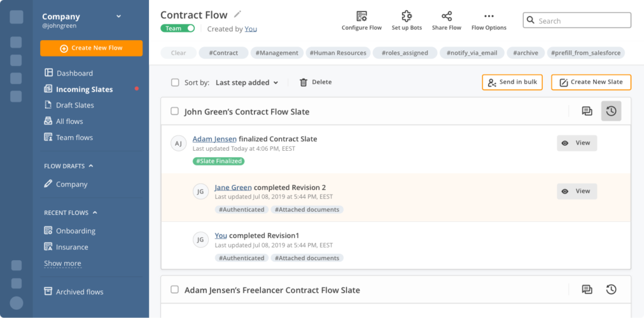
Task: Collapse the Recent Flows section
Action: [x=86, y=213]
